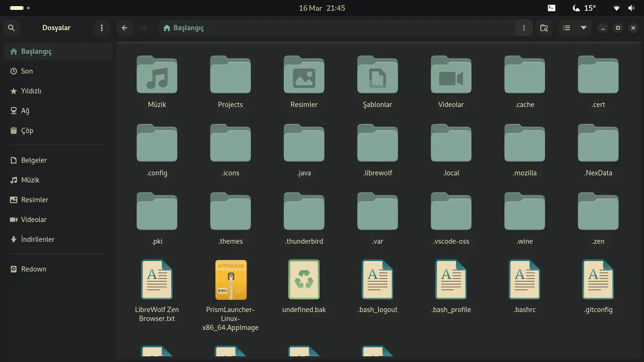Select the Videolar folder icon in grid

451,74
